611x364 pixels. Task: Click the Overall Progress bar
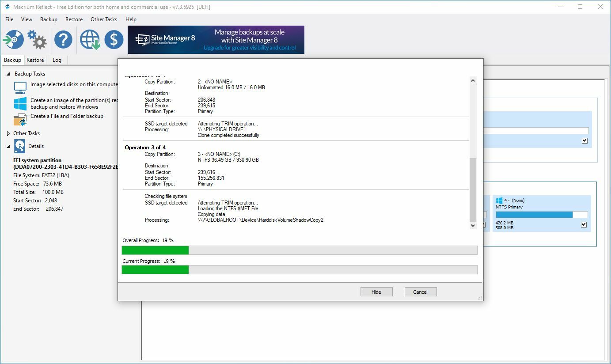pos(300,250)
